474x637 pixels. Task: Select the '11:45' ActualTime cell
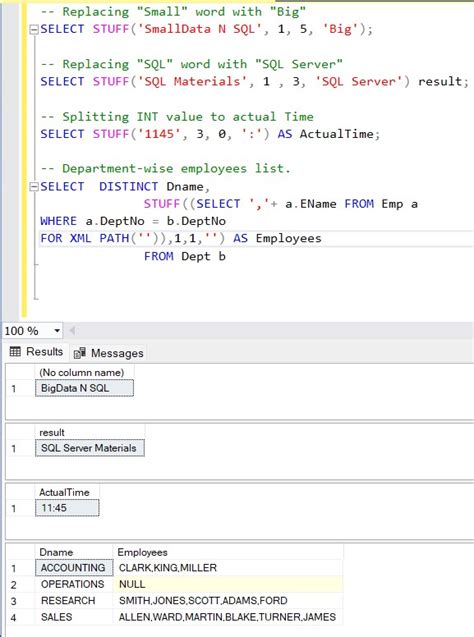click(67, 508)
